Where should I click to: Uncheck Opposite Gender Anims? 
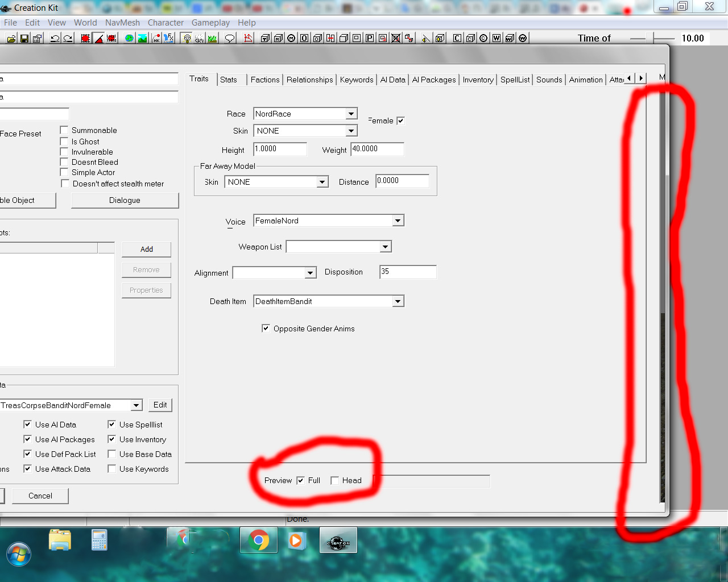(266, 329)
